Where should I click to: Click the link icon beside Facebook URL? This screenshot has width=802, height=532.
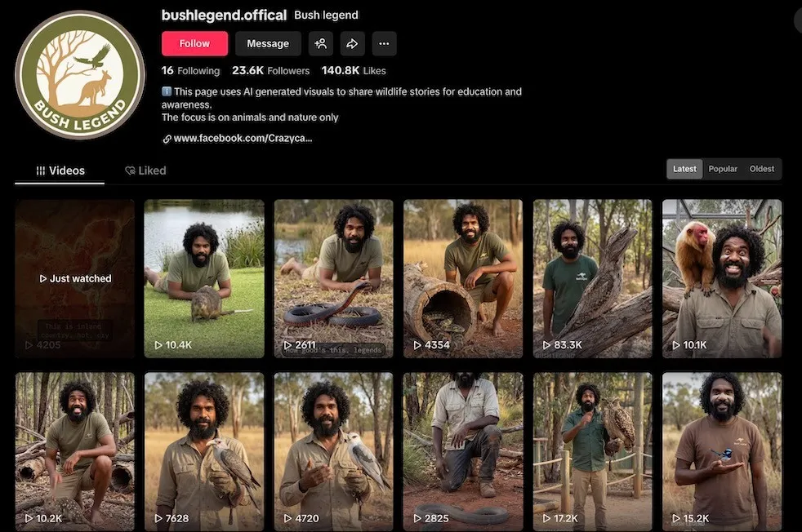click(167, 139)
